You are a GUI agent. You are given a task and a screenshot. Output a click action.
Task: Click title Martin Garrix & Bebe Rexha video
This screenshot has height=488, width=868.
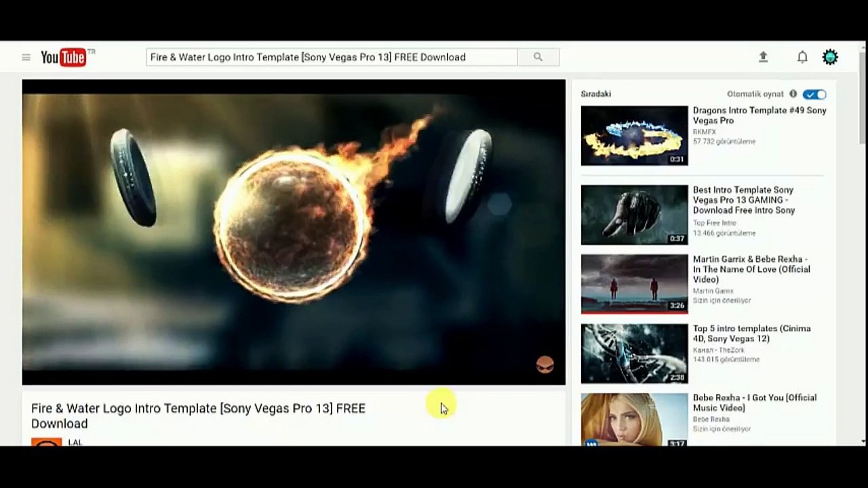click(x=751, y=269)
